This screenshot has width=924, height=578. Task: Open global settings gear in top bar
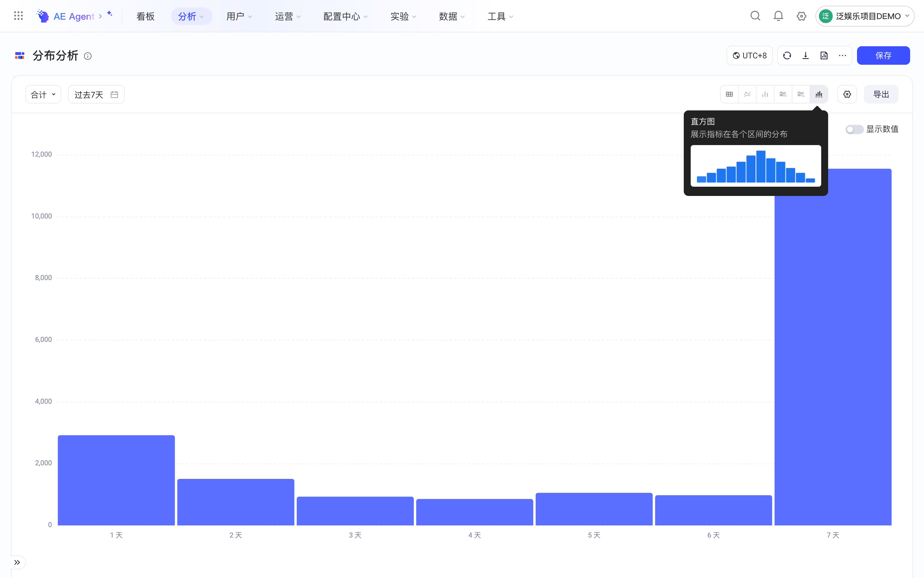pos(801,16)
